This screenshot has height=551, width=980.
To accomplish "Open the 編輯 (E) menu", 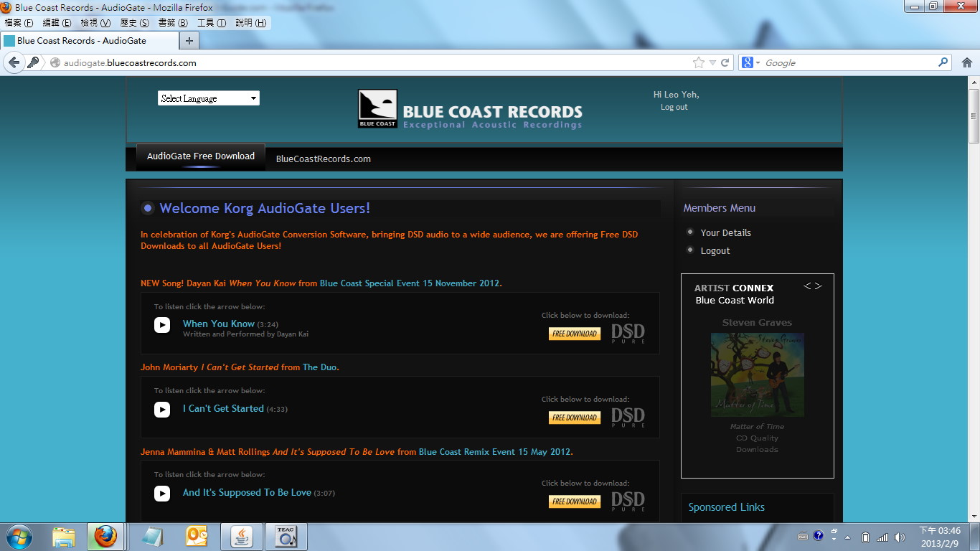I will (57, 23).
